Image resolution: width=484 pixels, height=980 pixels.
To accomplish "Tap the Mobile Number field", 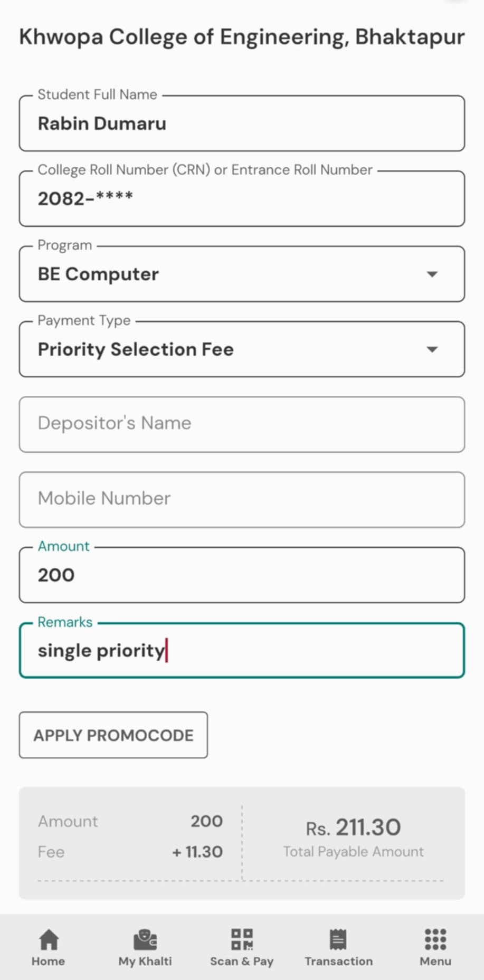I will (x=242, y=500).
